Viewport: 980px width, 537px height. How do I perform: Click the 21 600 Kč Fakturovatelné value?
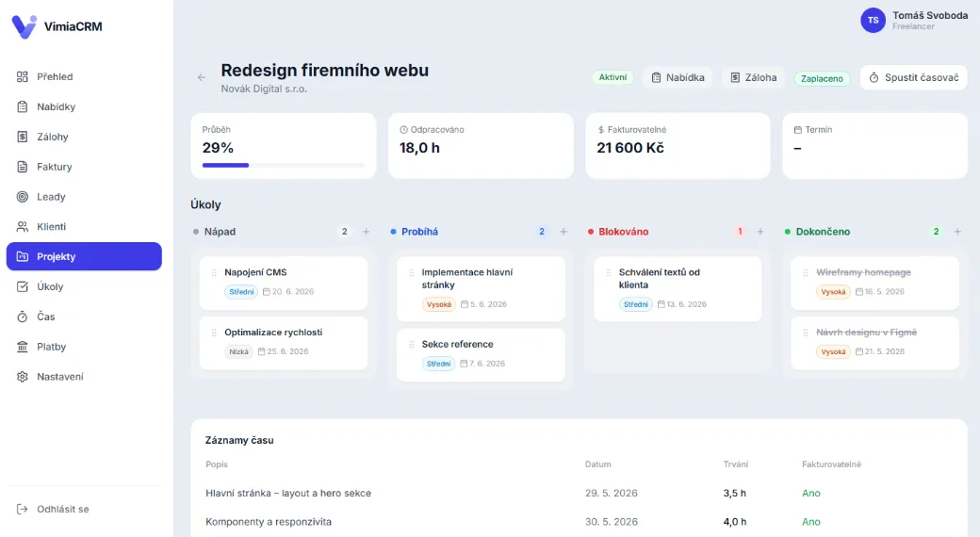pos(630,148)
